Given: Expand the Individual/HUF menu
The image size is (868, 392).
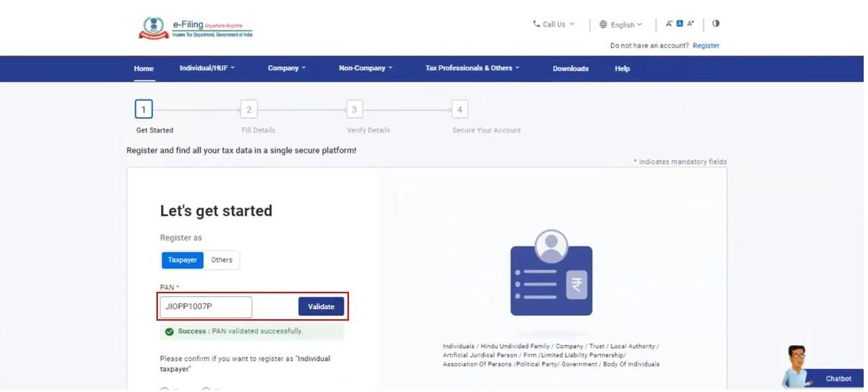Looking at the screenshot, I should tap(207, 68).
